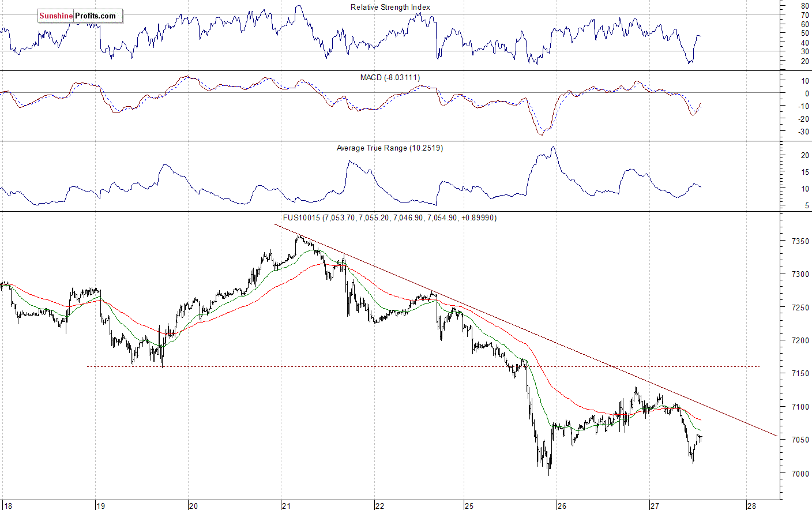This screenshot has height=510, width=812.
Task: Click the 7100 price axis label
Action: click(x=800, y=407)
